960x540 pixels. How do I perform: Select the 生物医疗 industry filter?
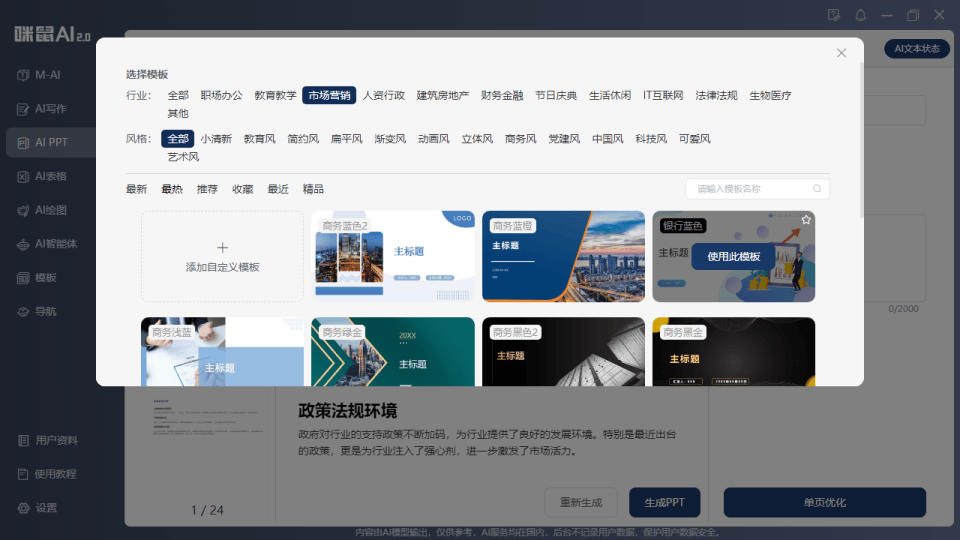pos(770,96)
